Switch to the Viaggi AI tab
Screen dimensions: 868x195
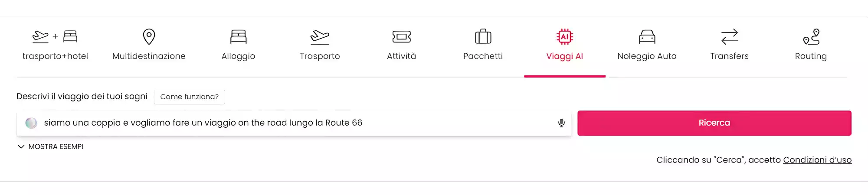coord(564,56)
